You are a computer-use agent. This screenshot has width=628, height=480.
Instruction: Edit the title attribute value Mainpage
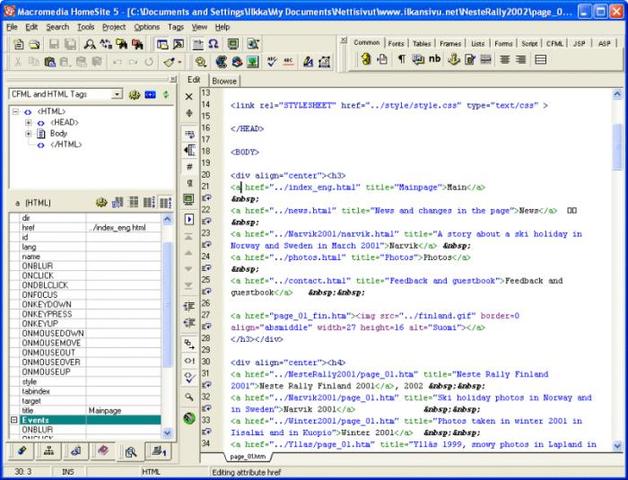click(123, 410)
